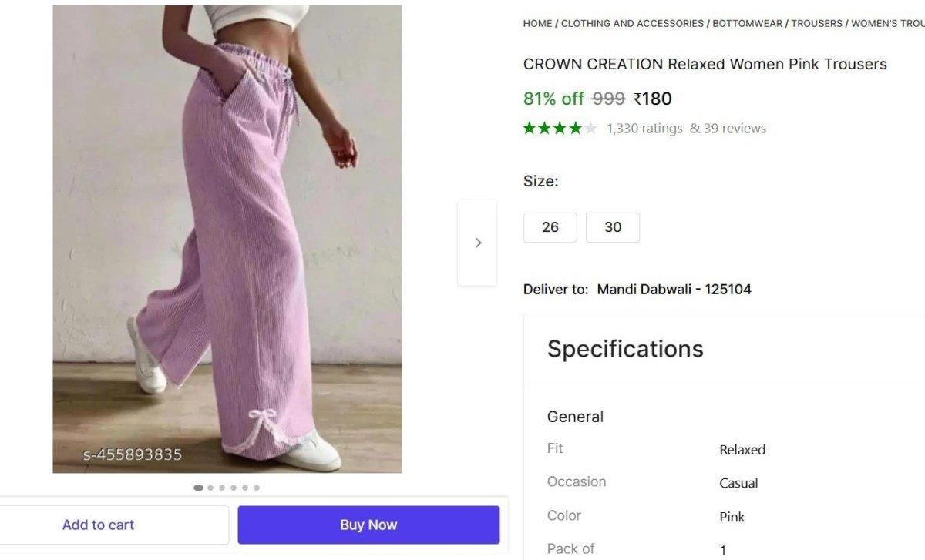Open the TROUSERS breadcrumb link

click(x=817, y=23)
